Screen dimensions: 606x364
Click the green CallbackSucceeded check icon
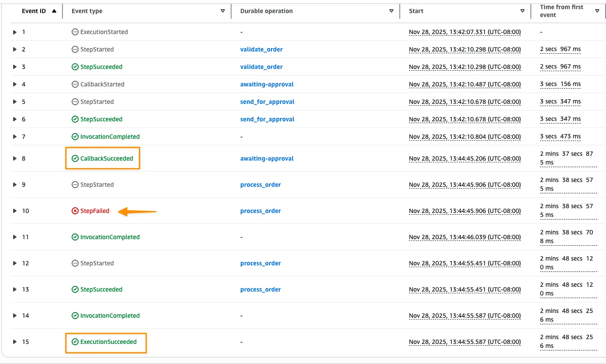tap(75, 158)
